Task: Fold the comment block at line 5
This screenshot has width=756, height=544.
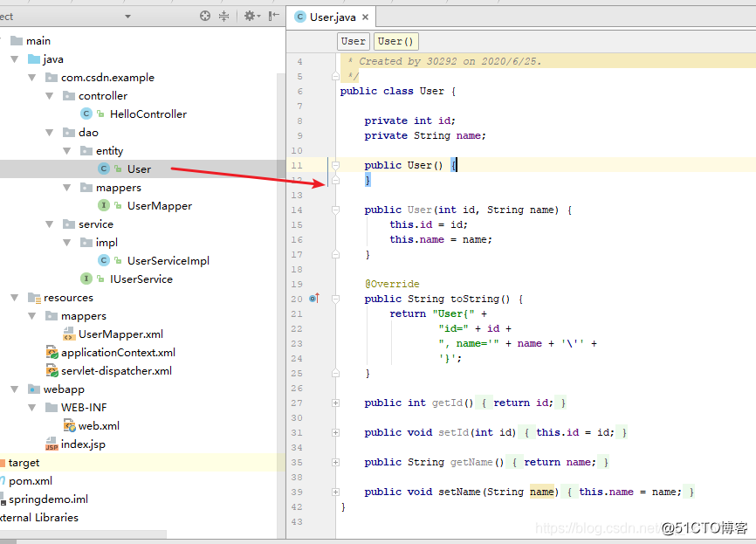Action: coord(335,76)
